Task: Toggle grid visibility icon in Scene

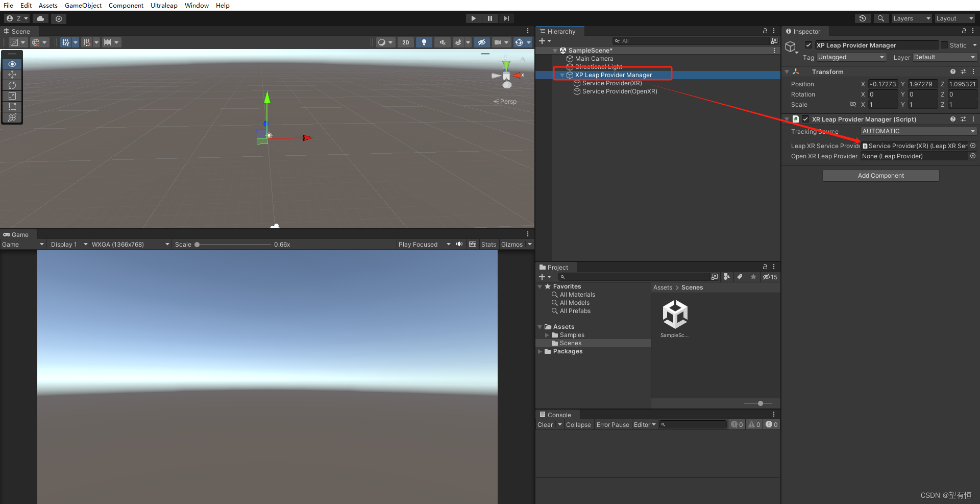Action: tap(65, 42)
